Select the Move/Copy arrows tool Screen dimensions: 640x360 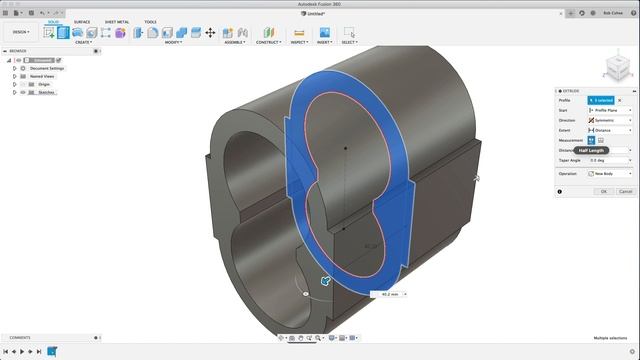[x=210, y=33]
